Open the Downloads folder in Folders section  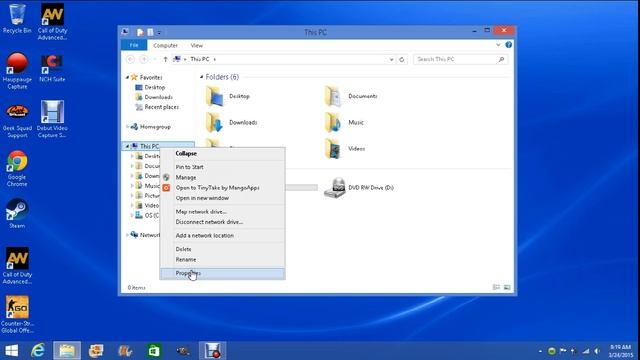click(231, 122)
